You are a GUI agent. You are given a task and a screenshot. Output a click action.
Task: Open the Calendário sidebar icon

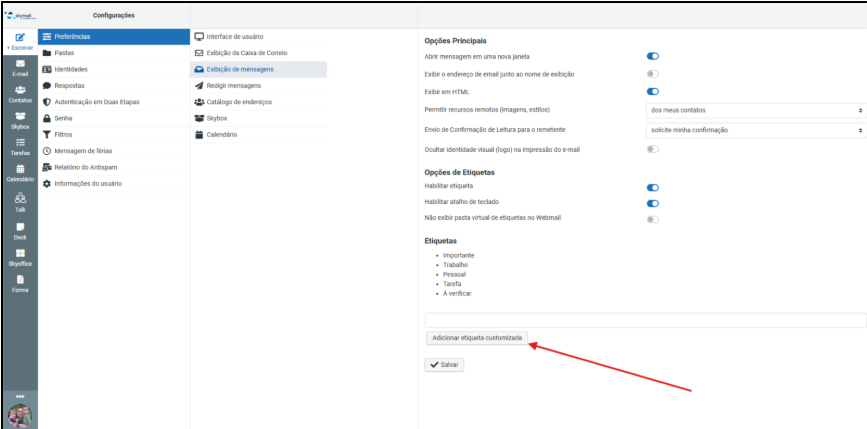pyautogui.click(x=20, y=172)
